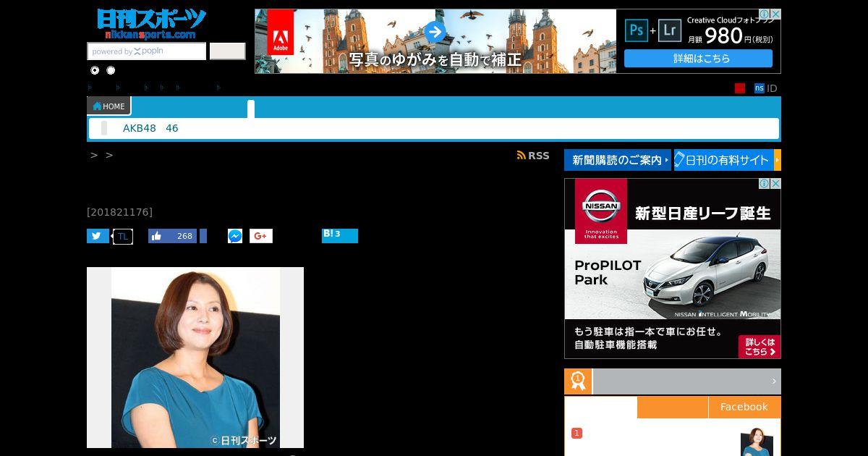The image size is (868, 456).
Task: Click the Hatena bookmark B! button
Action: point(340,235)
